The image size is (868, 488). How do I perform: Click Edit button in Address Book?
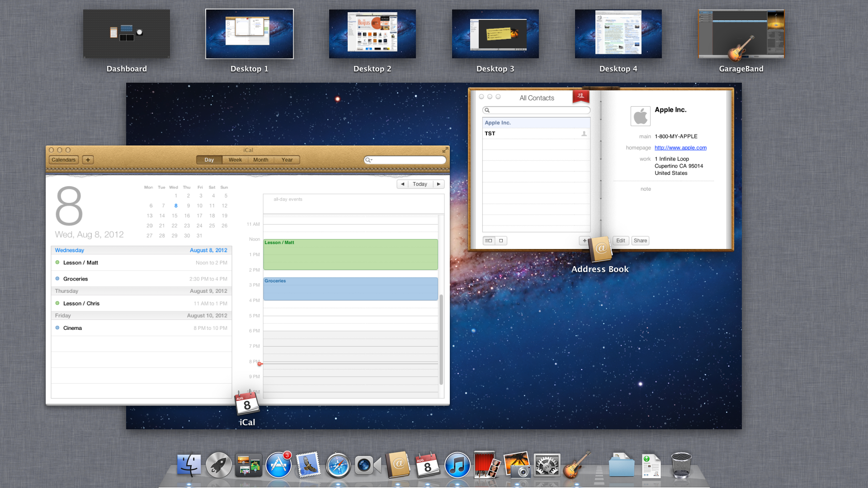621,240
